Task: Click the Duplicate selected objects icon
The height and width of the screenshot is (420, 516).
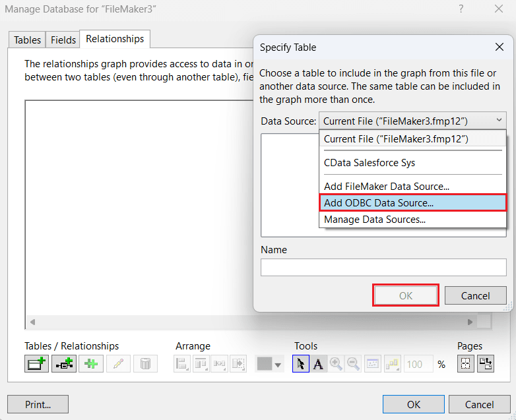Action: point(91,364)
